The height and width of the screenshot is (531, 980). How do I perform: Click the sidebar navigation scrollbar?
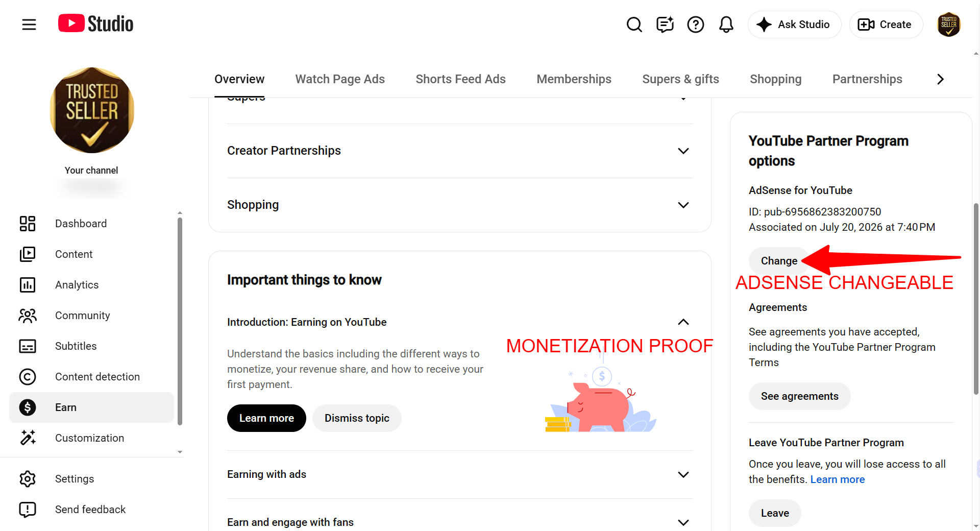click(180, 322)
